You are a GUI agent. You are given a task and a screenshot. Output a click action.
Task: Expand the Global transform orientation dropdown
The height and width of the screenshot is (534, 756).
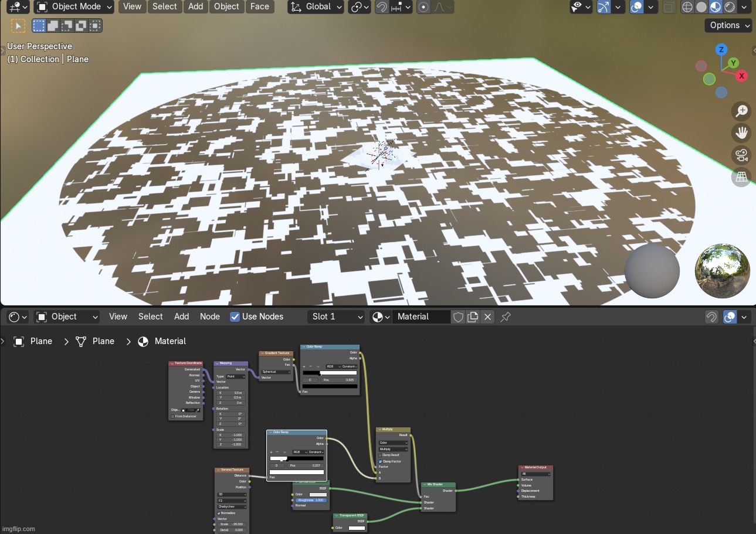317,7
